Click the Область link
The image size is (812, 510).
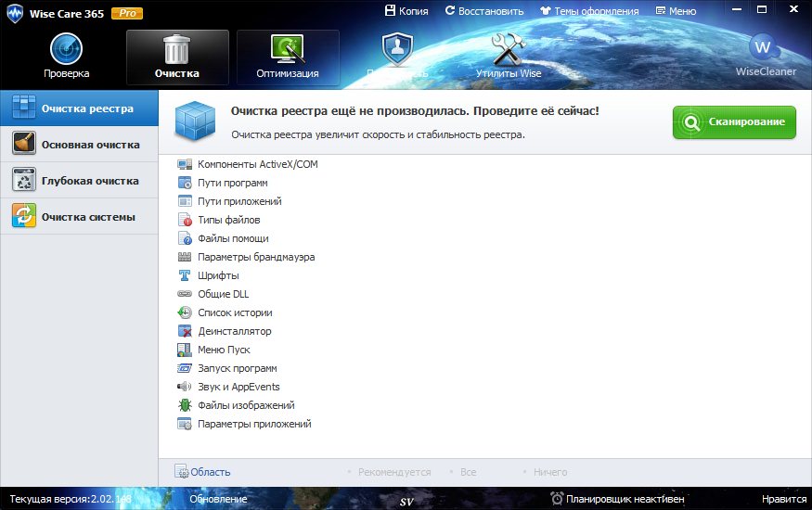[210, 472]
